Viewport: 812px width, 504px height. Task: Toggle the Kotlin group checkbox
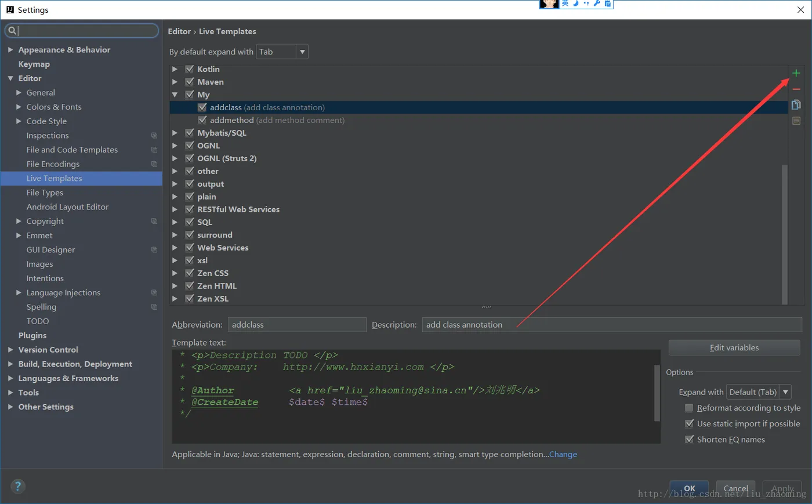tap(189, 69)
